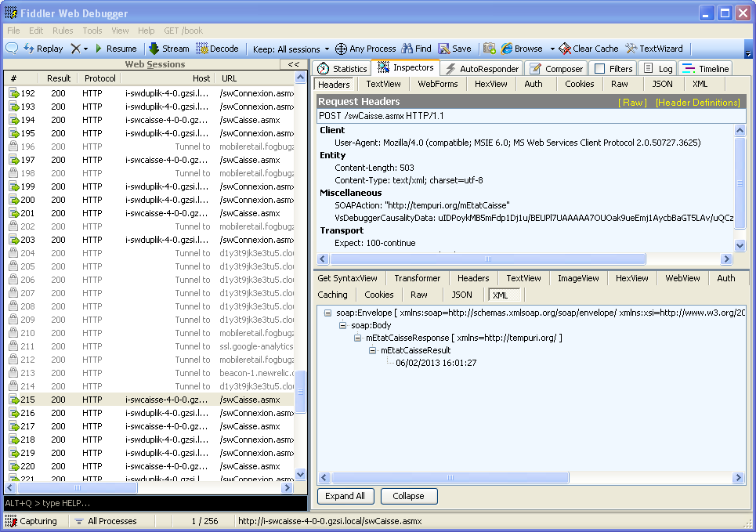Viewport: 756px width, 532px height.
Task: Click the Replay toolbar icon
Action: (29, 49)
